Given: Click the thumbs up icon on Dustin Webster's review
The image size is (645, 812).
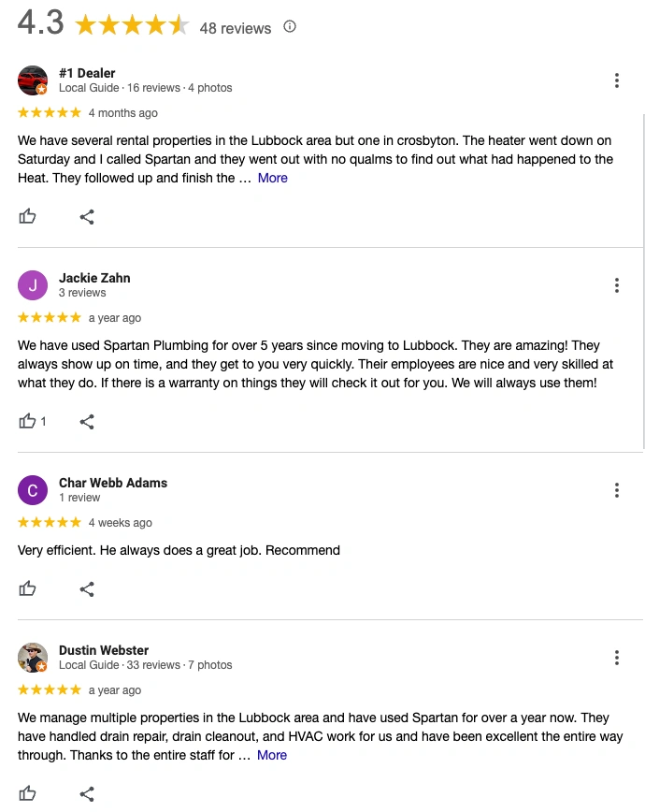Looking at the screenshot, I should [28, 793].
